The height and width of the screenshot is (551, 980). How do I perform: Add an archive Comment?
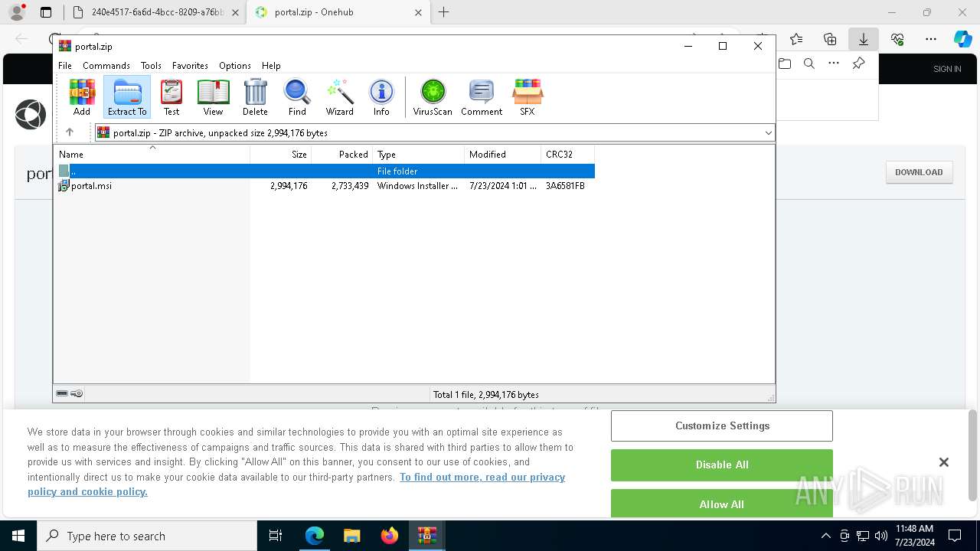[482, 97]
